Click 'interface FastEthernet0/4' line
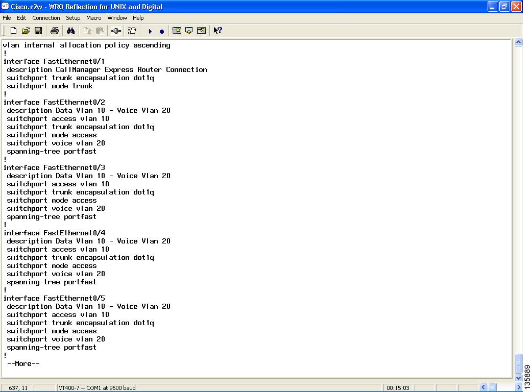This screenshot has height=392, width=532. [54, 233]
